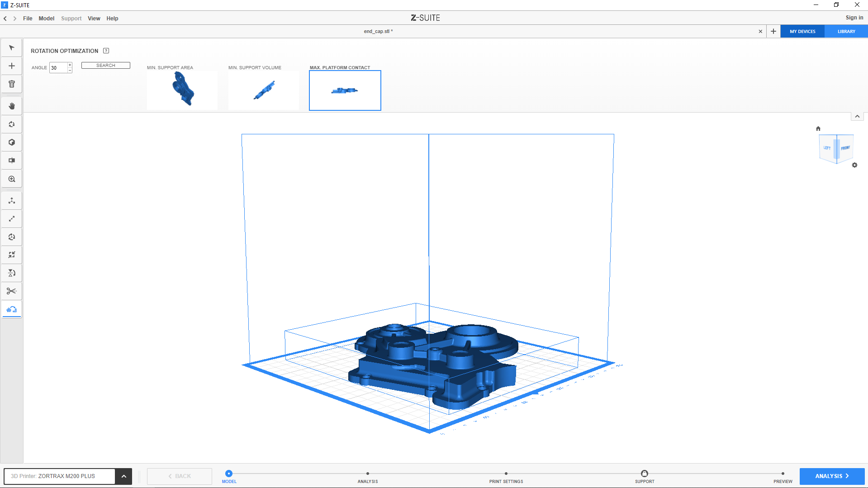Viewport: 868px width, 488px height.
Task: Click the zoom magnifier tool
Action: pyautogui.click(x=12, y=179)
